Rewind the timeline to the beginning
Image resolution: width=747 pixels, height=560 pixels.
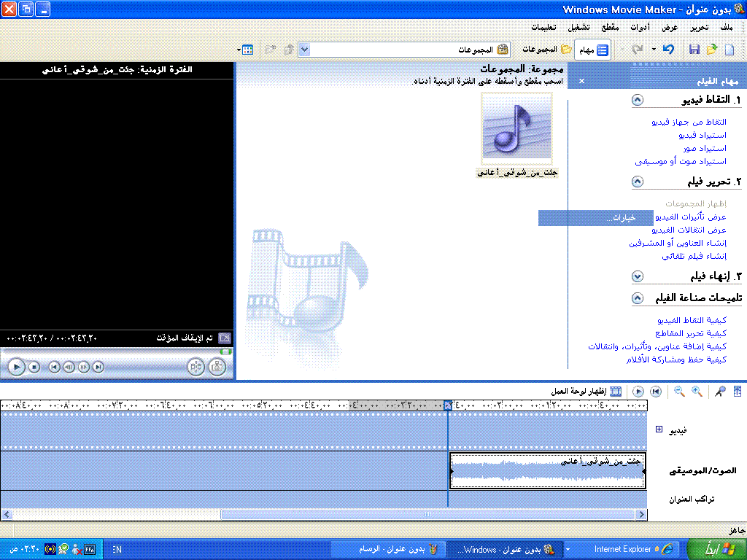coord(656,392)
